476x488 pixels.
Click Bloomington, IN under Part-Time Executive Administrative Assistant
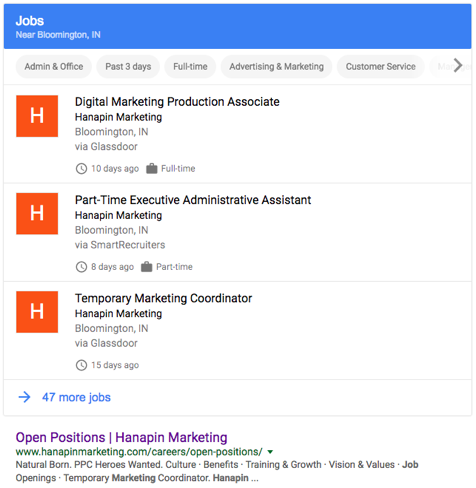111,230
